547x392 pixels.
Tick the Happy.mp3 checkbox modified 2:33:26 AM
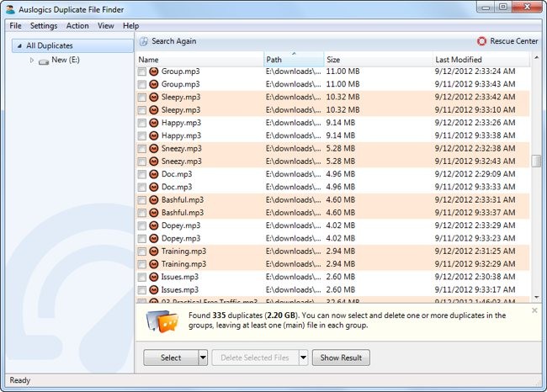pos(141,123)
